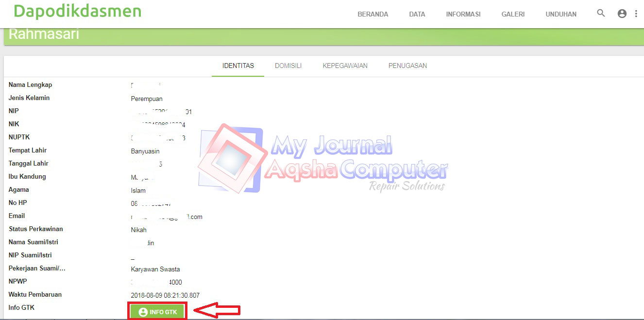The height and width of the screenshot is (320, 644).
Task: Open the UNDUHAN menu
Action: 561,14
